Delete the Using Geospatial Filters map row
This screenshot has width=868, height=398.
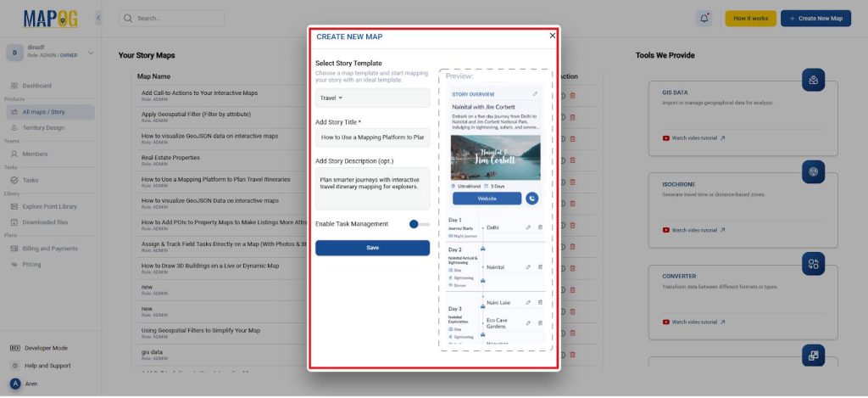tap(572, 334)
